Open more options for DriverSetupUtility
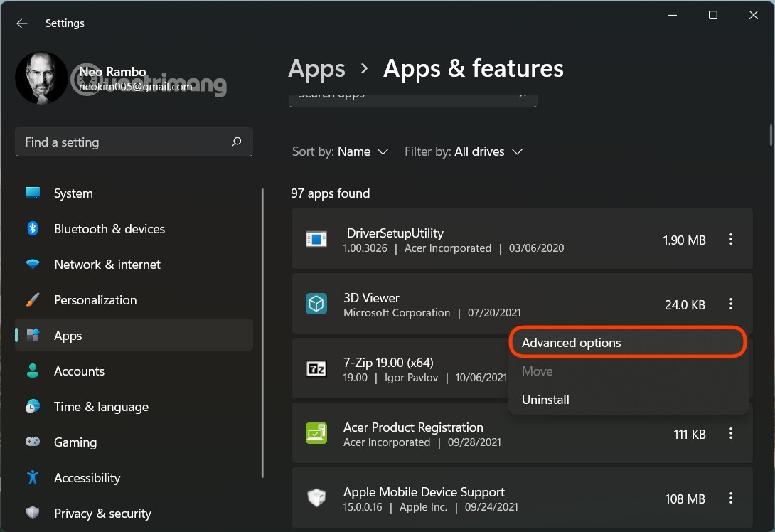The height and width of the screenshot is (532, 775). 730,240
